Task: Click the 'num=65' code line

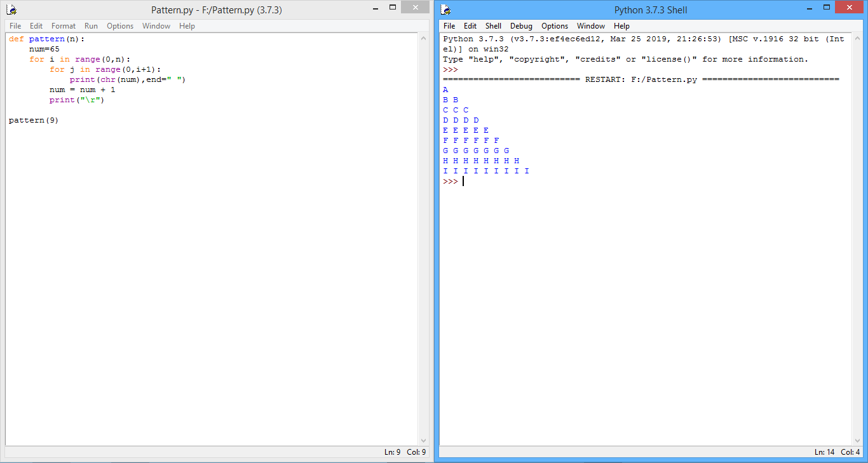Action: [44, 49]
